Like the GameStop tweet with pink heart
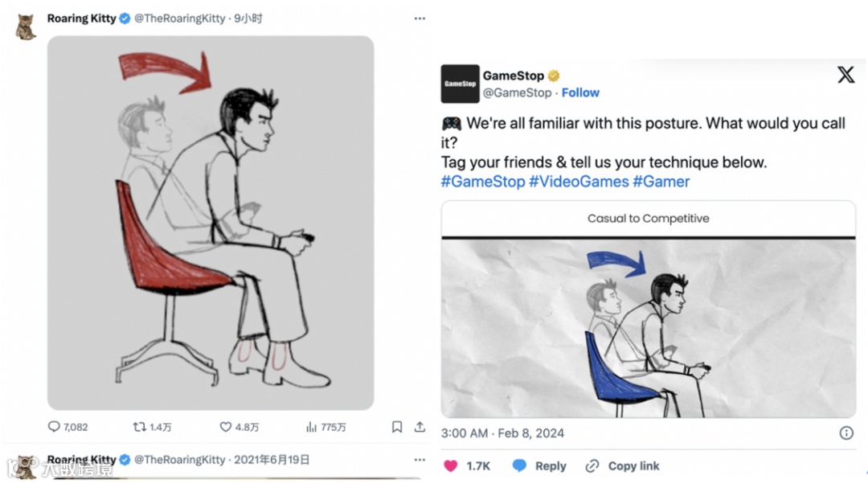 pos(451,466)
